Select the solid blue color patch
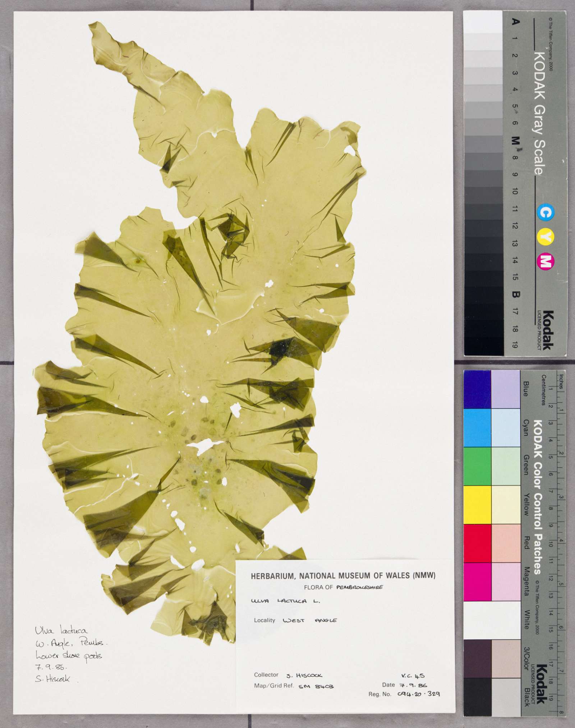 (x=477, y=389)
